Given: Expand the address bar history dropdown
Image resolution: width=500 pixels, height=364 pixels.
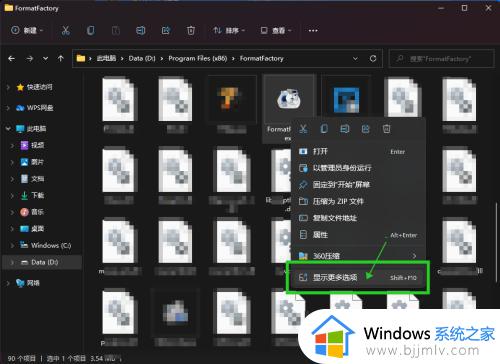Looking at the screenshot, I should coord(355,59).
